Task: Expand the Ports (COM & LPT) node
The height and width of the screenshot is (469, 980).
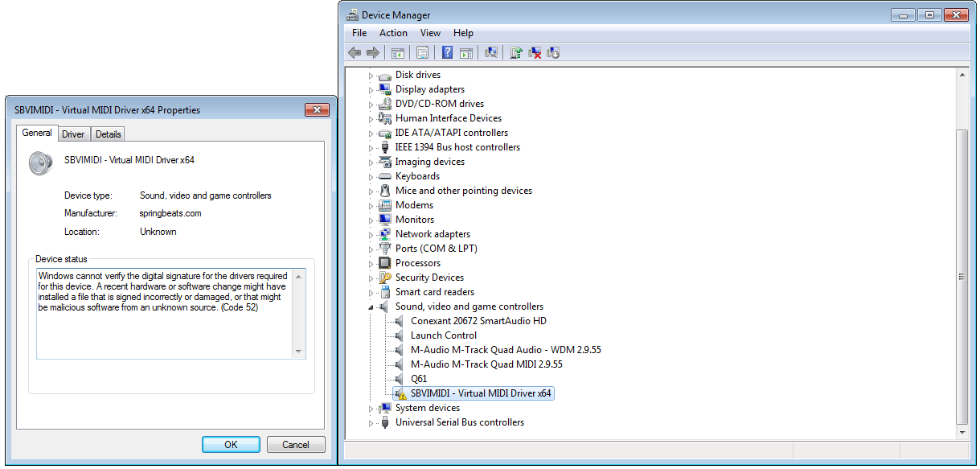Action: click(x=371, y=249)
